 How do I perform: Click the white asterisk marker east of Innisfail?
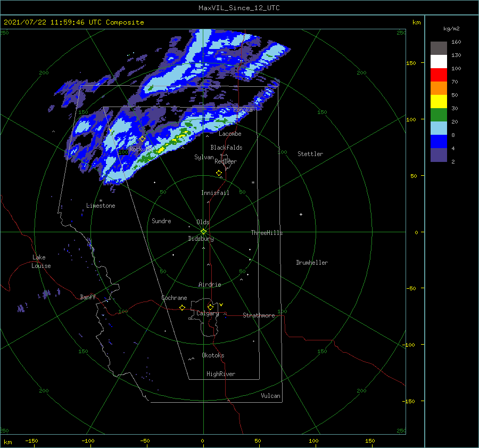[253, 183]
